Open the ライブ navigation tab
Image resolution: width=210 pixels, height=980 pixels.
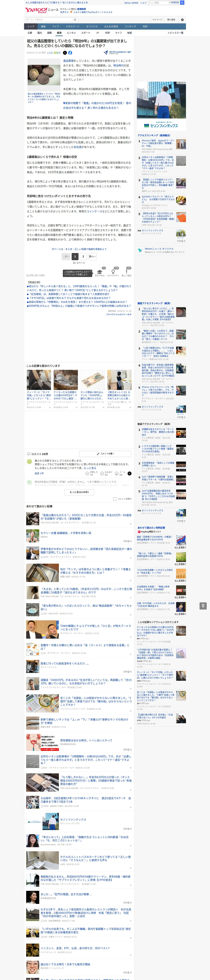click(x=56, y=27)
